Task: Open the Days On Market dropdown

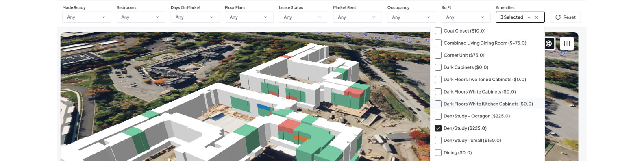Action: 195,17
